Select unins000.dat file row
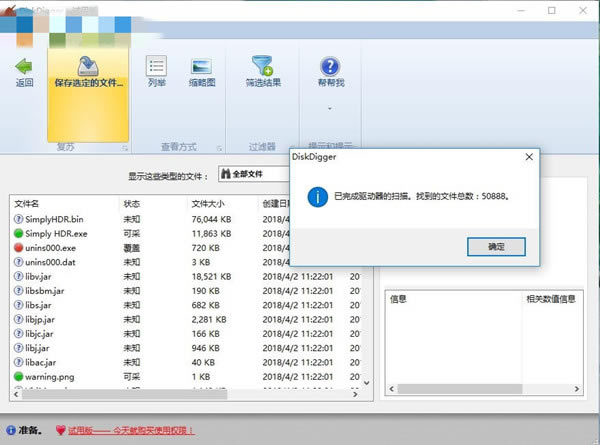600x445 pixels. pos(187,262)
